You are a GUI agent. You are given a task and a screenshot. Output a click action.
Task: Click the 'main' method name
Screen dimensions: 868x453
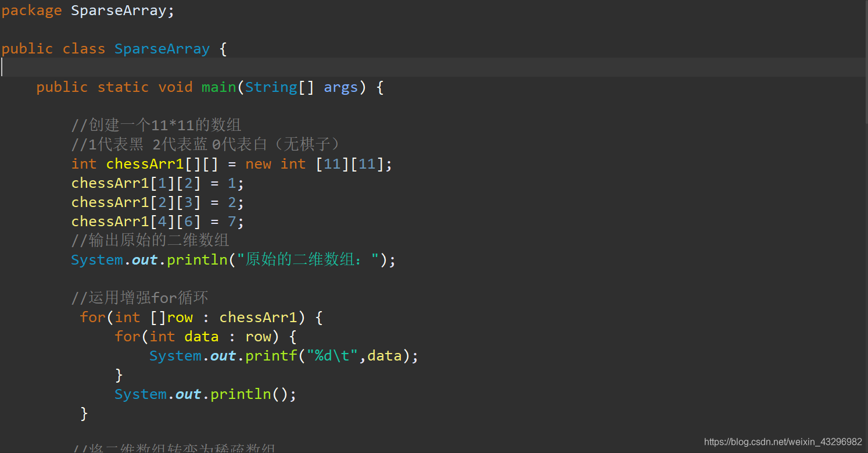click(x=218, y=87)
